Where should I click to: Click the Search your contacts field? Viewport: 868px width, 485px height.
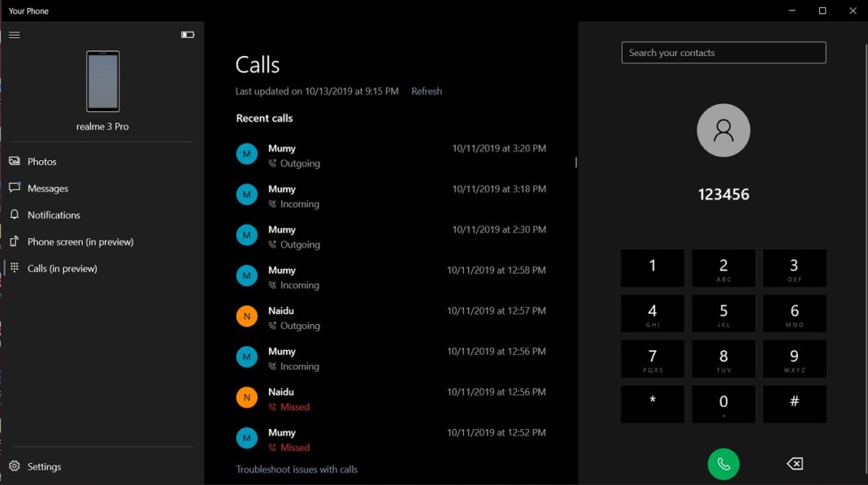[723, 52]
